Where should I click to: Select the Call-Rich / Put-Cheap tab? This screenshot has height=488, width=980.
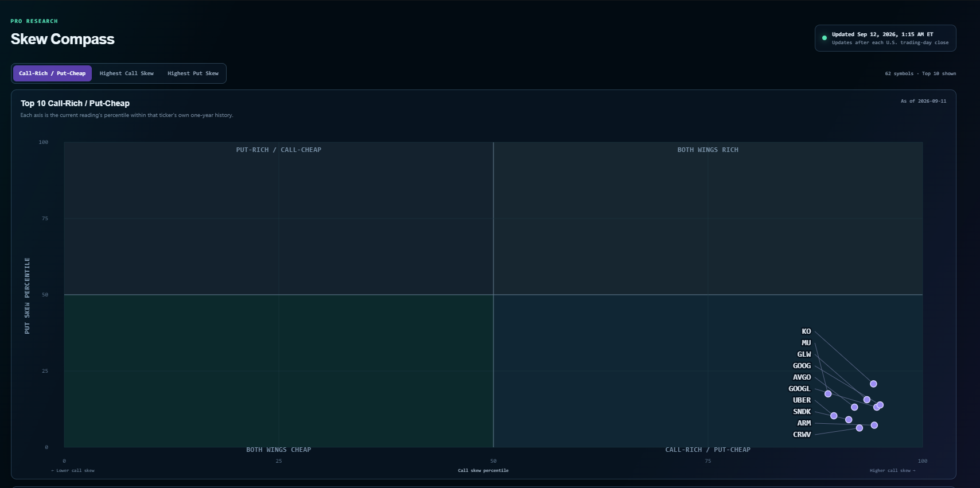52,73
